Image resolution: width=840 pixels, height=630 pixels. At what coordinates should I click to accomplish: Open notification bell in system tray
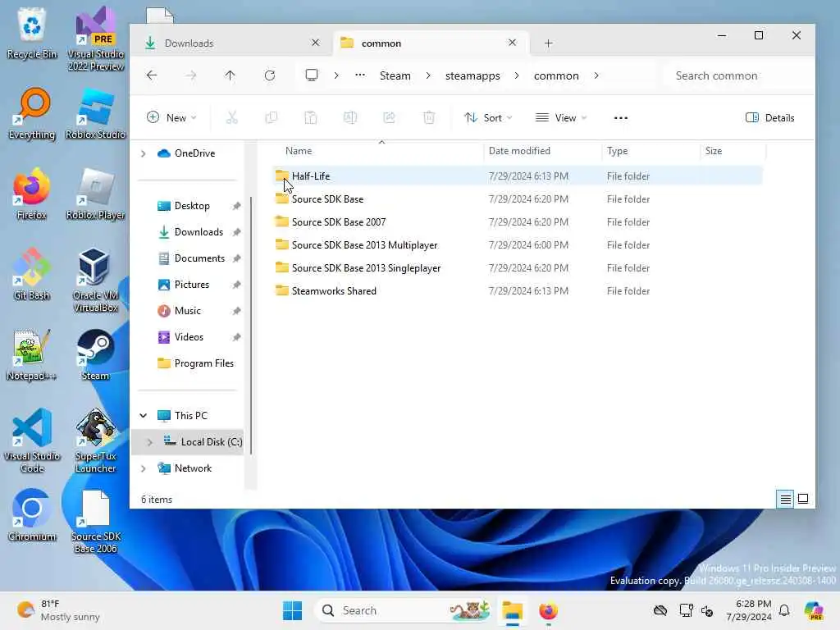tap(784, 610)
